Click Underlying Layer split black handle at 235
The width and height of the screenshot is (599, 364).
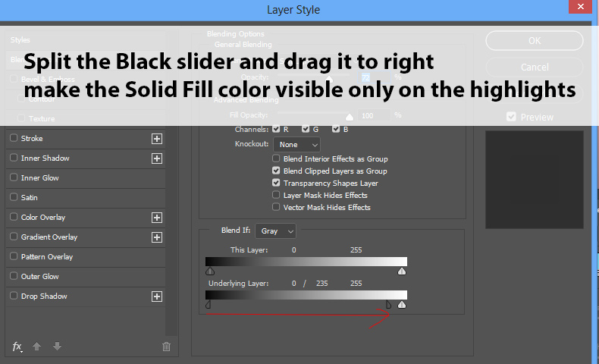click(388, 304)
